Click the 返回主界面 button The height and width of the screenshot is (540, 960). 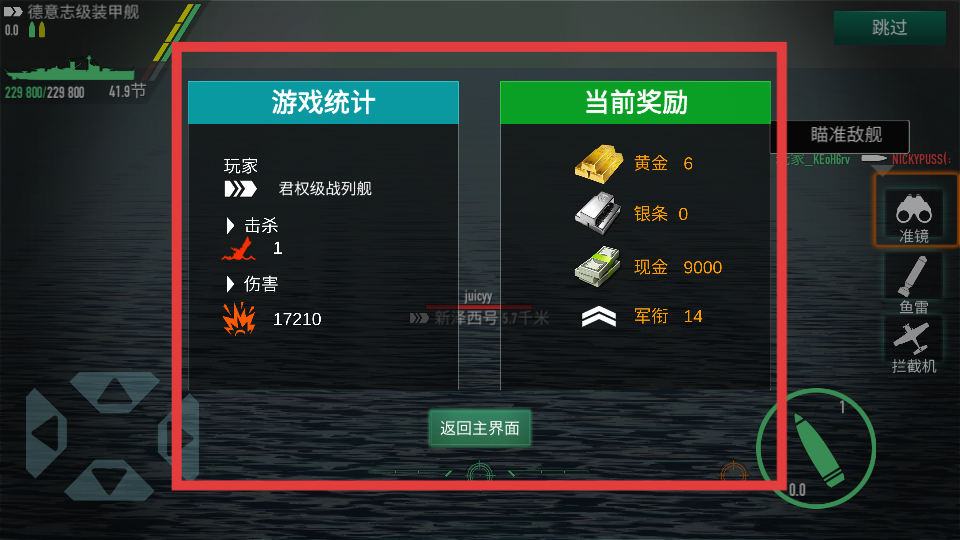tap(479, 428)
